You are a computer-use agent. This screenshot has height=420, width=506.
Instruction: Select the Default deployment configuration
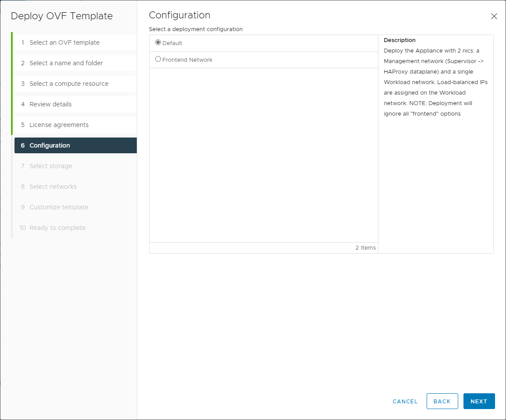(x=158, y=43)
